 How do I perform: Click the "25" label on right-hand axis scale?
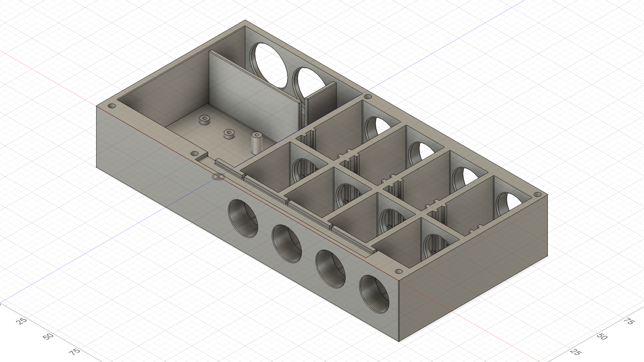point(575,352)
